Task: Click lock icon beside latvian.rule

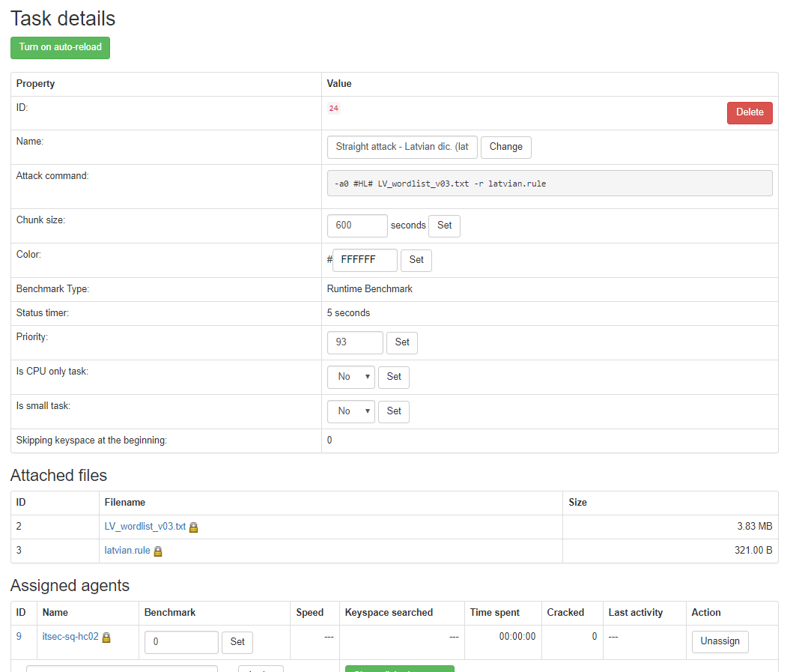Action: coord(158,551)
